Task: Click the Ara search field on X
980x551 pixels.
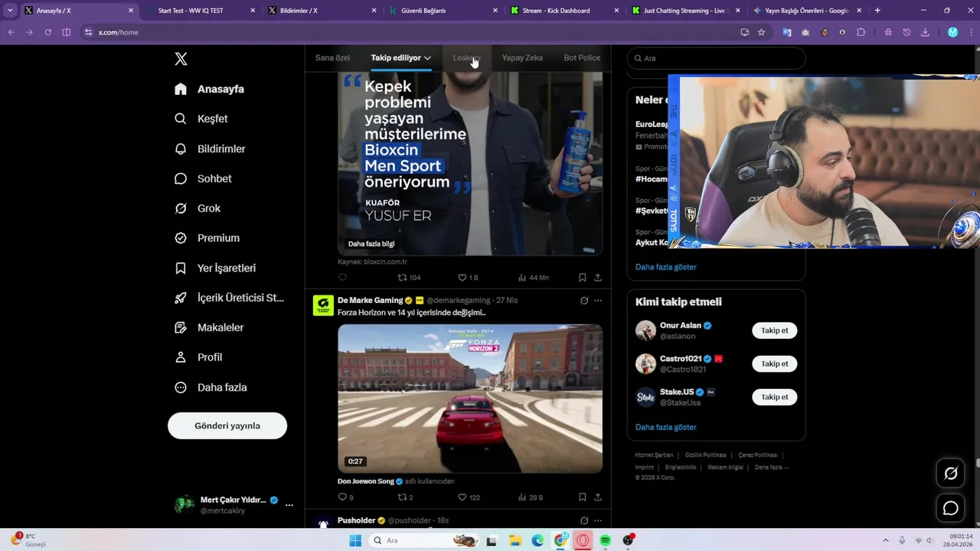Action: (x=717, y=58)
